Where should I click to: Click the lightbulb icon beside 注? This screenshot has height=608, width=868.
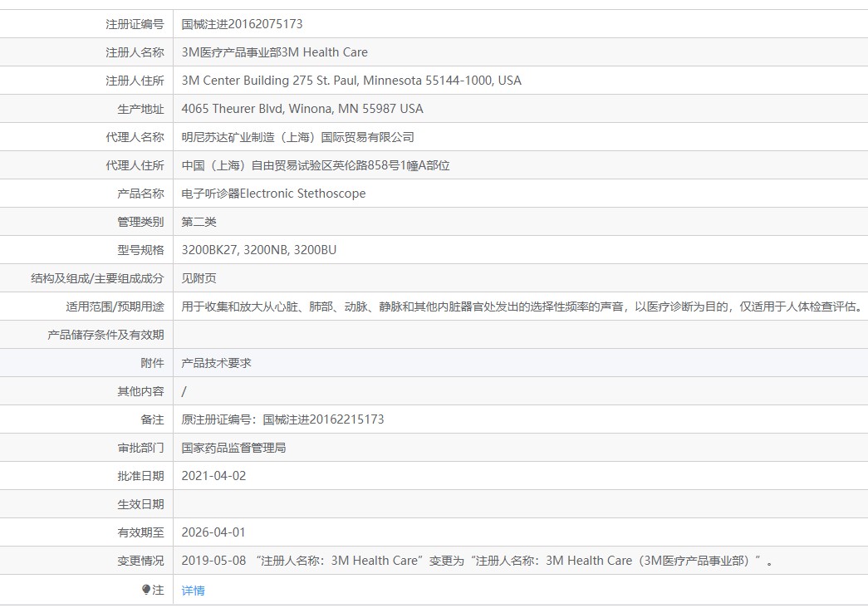coord(146,590)
